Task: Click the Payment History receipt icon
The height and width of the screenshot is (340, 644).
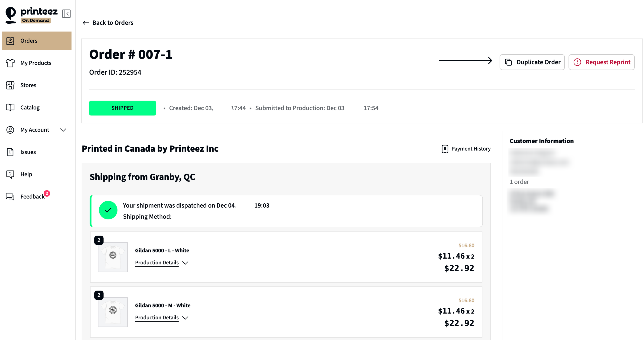Action: [445, 149]
